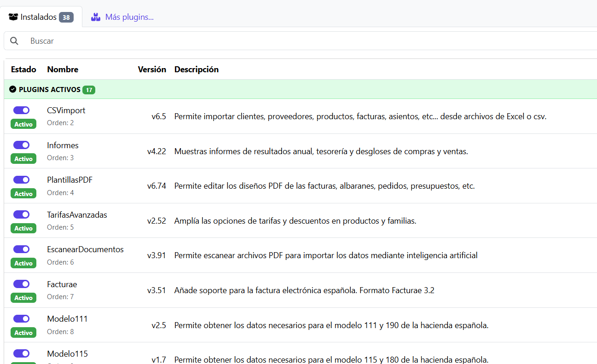This screenshot has width=597, height=364.
Task: Deactivate the Modelo111 plugin switch
Action: (x=21, y=318)
